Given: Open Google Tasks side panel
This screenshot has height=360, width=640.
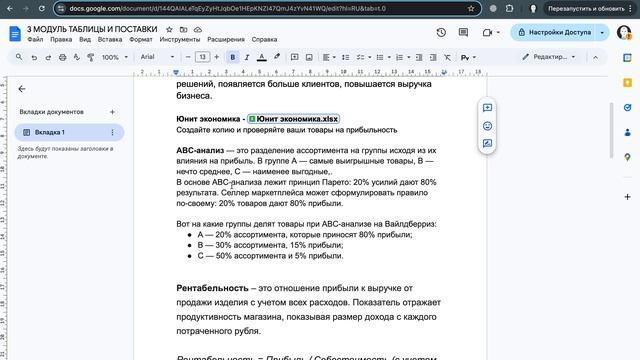Looking at the screenshot, I should coord(627,107).
